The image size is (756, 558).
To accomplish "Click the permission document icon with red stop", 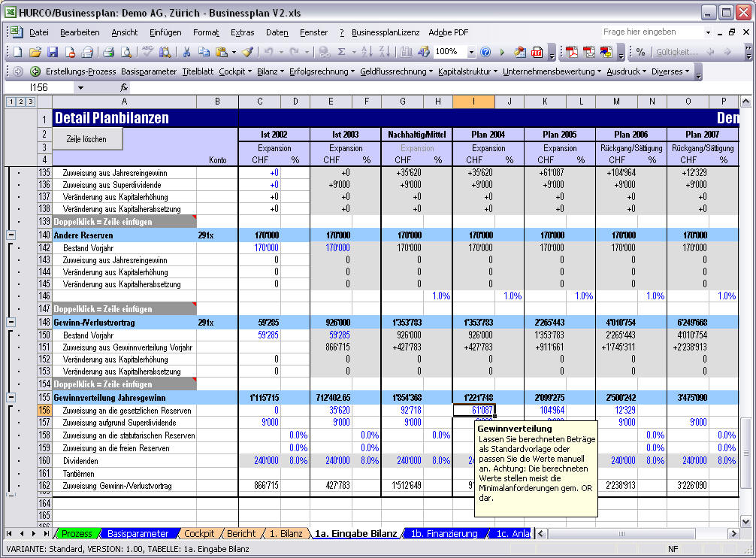I will (70, 52).
